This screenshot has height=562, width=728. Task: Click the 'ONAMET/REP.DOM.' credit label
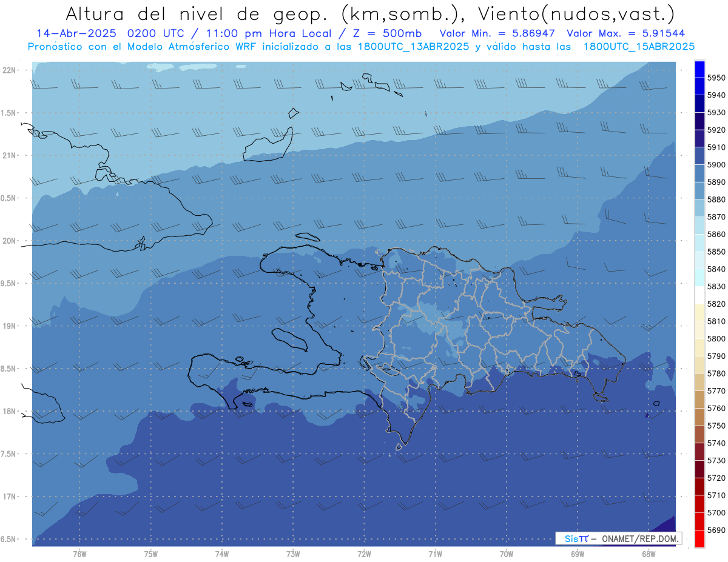(639, 538)
